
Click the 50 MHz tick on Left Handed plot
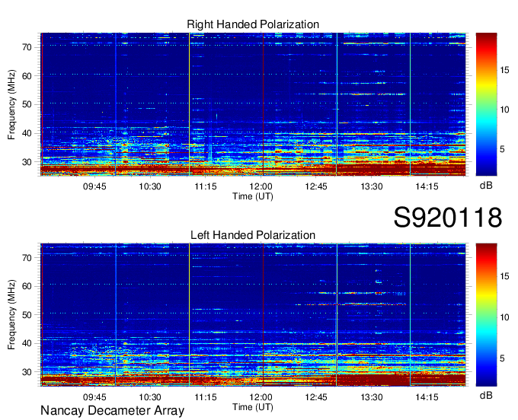pyautogui.click(x=27, y=315)
